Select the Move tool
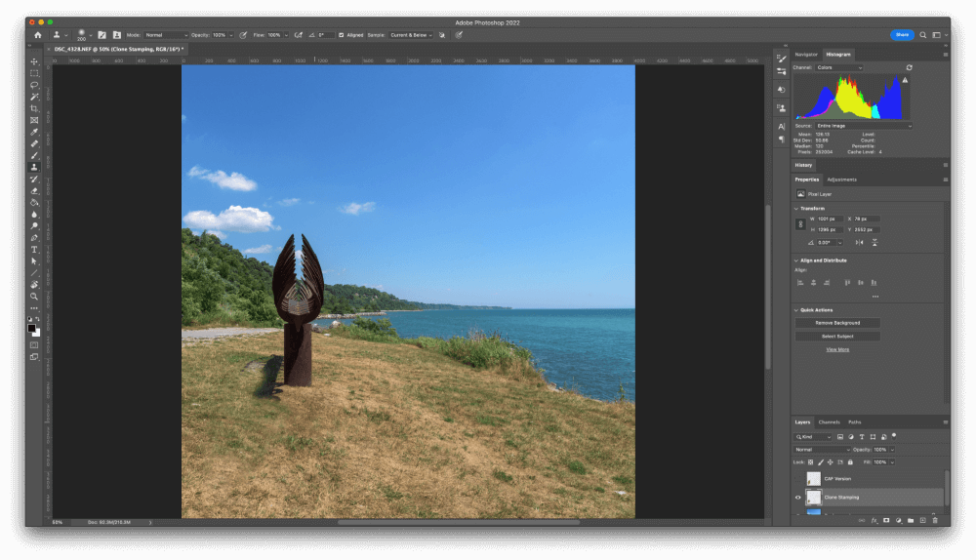The image size is (976, 560). coord(34,61)
